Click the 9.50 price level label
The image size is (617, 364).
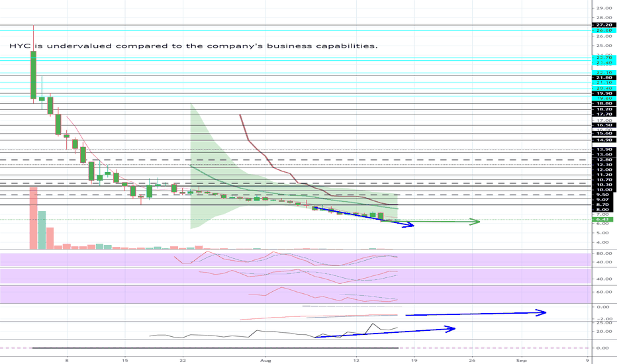click(x=604, y=195)
